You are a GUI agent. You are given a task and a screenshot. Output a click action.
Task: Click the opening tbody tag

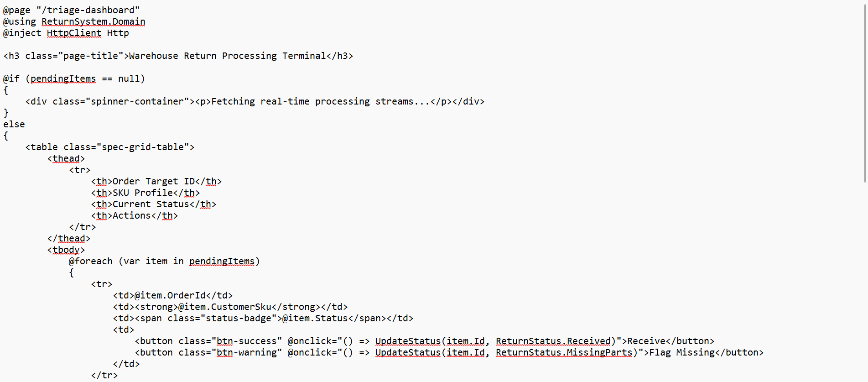click(66, 250)
